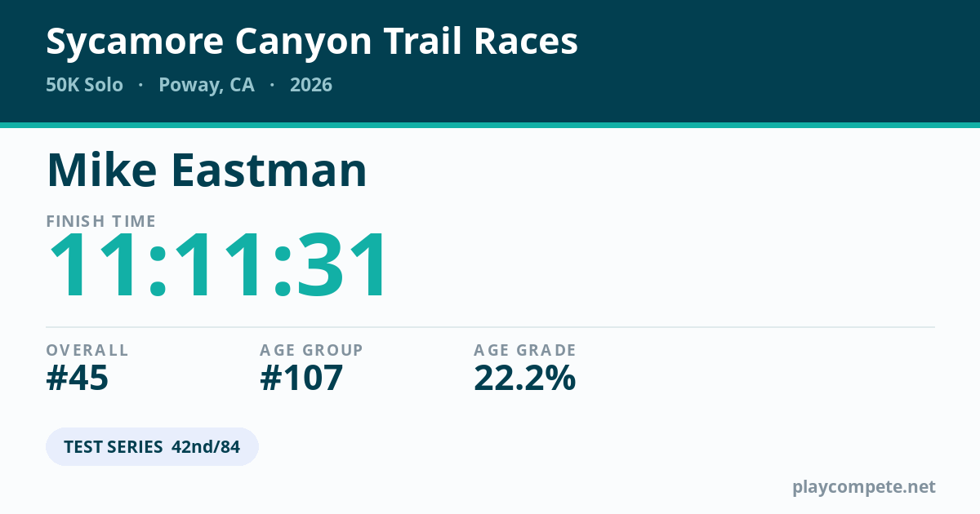
Task: Click the dot separator before Poway
Action: (140, 85)
